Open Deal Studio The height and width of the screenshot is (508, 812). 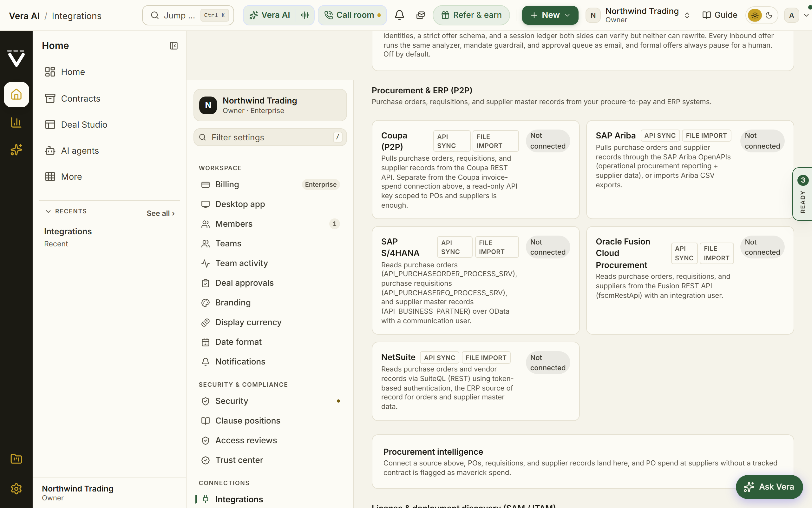tap(109, 125)
